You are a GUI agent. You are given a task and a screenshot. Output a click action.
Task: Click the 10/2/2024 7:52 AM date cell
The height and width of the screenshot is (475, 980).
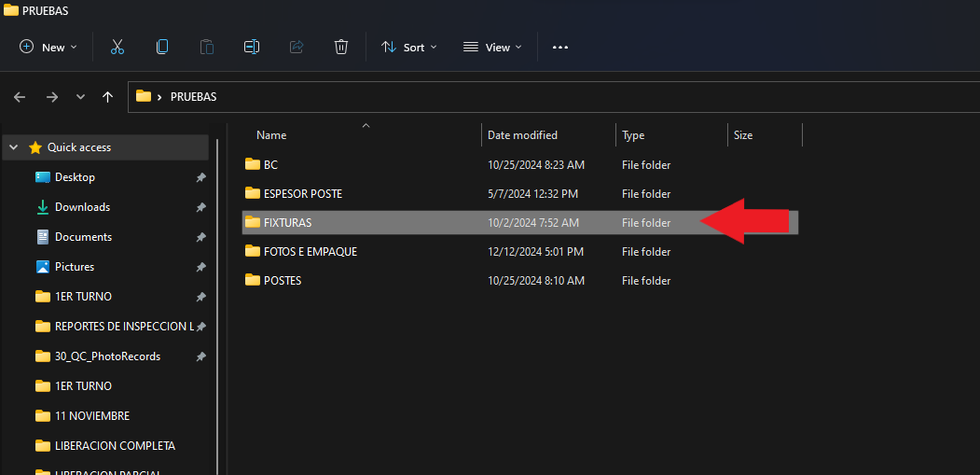point(533,223)
